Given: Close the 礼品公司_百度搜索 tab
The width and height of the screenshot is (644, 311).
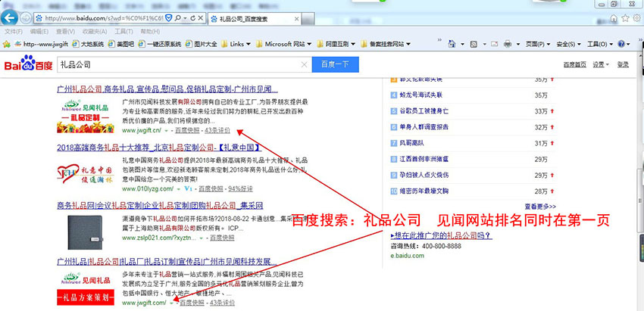Looking at the screenshot, I should click(x=297, y=19).
